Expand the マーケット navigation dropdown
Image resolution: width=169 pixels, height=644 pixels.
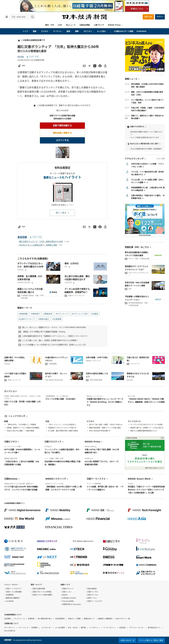[x=58, y=31]
